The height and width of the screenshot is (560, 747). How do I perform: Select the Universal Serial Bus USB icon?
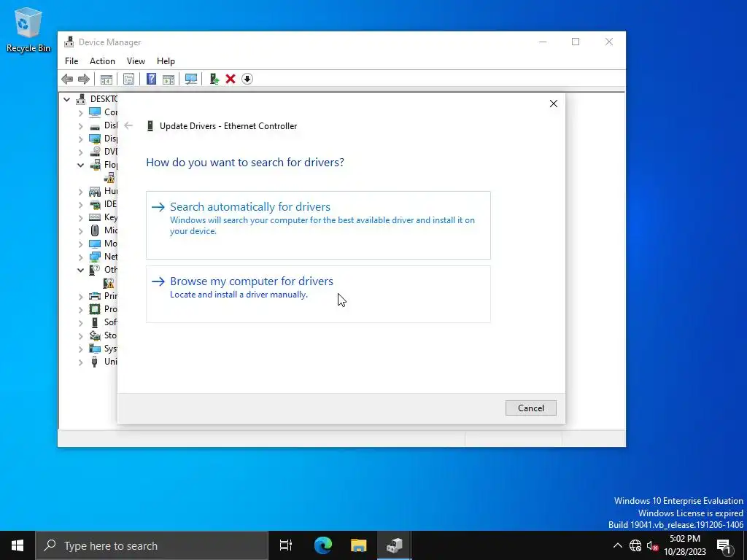coord(95,362)
